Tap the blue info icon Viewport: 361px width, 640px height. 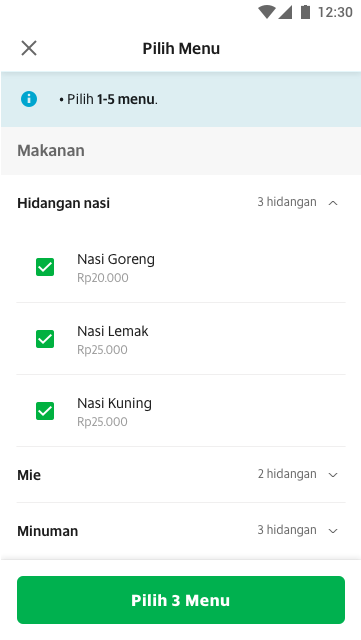[x=29, y=99]
